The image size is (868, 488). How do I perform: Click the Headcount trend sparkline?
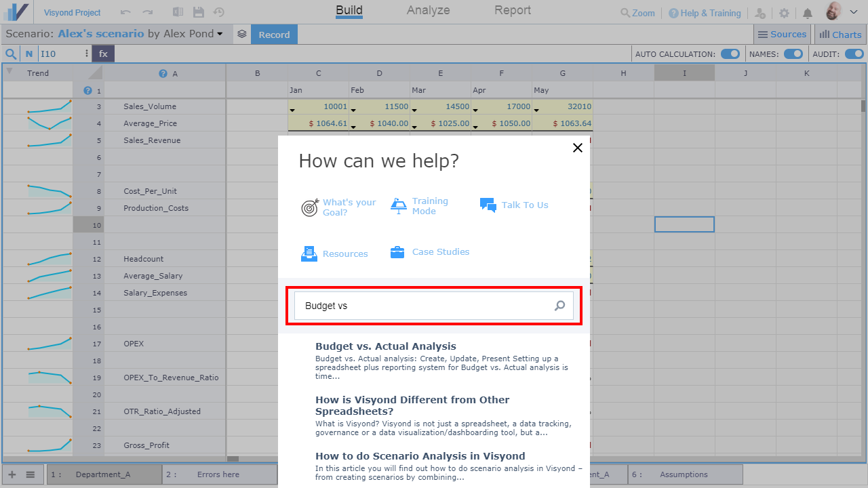49,259
